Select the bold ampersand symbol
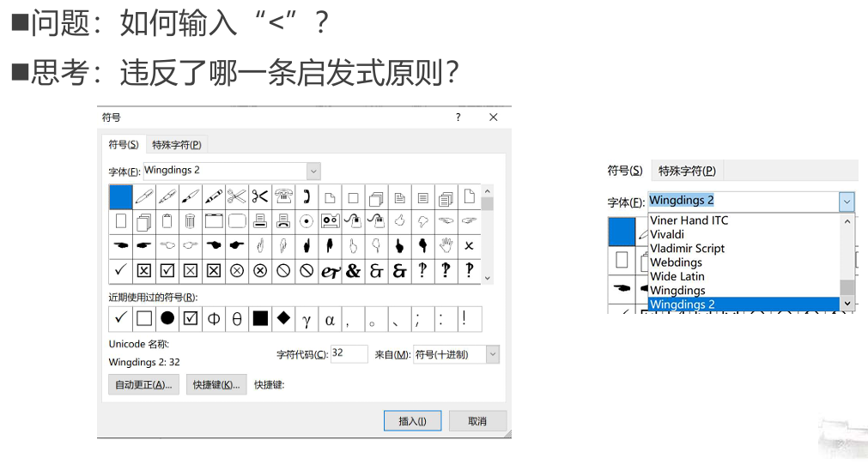Screen dimensions: 868x476 353,270
